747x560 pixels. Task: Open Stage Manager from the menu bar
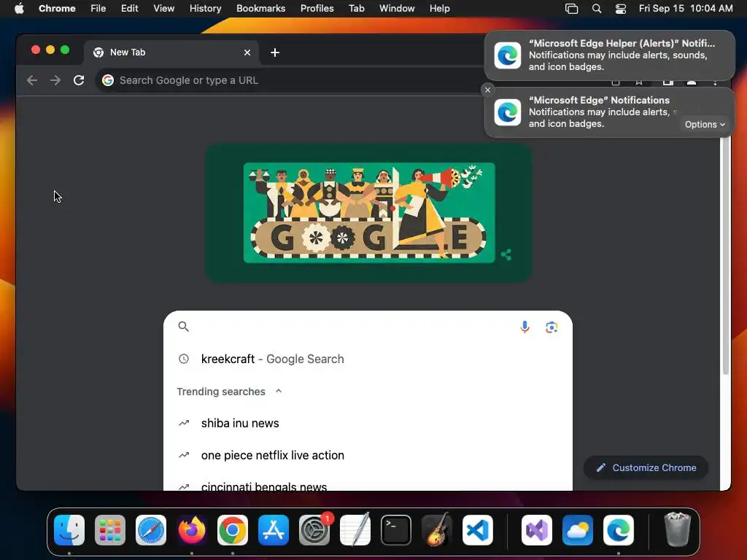point(571,9)
